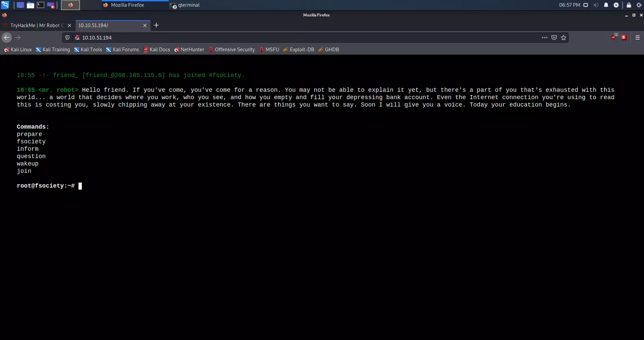The image size is (644, 340).
Task: Open the Exploit-DB bookmark
Action: tap(299, 50)
